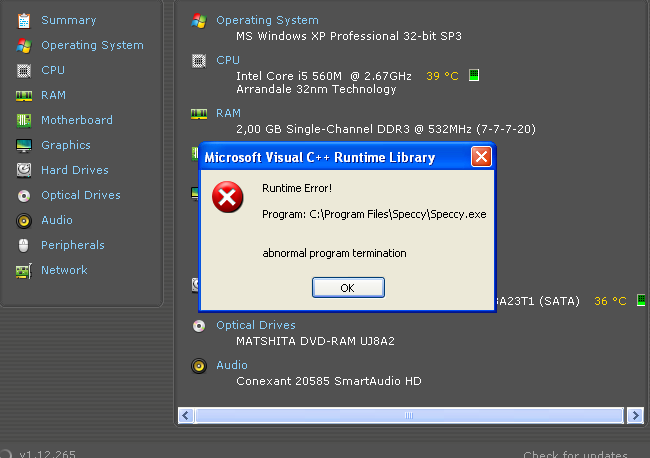Click the CPU temperature 39 °C value
The image size is (650, 458).
tap(442, 76)
